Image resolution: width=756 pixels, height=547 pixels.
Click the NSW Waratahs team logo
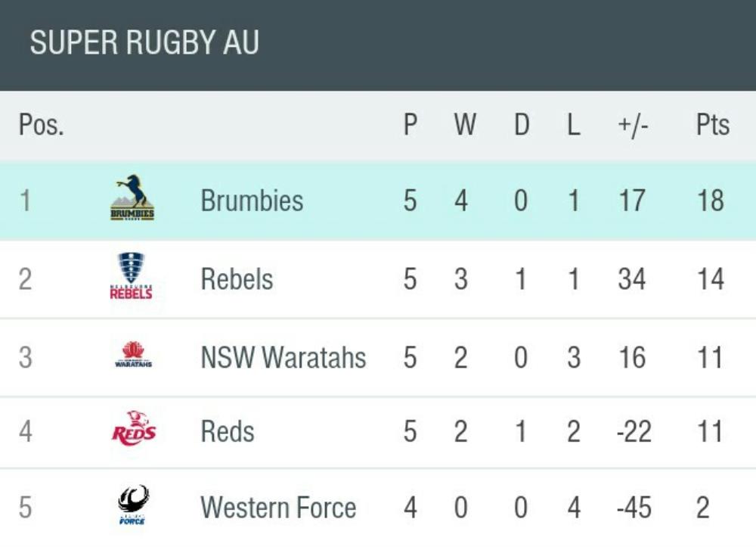tap(133, 356)
